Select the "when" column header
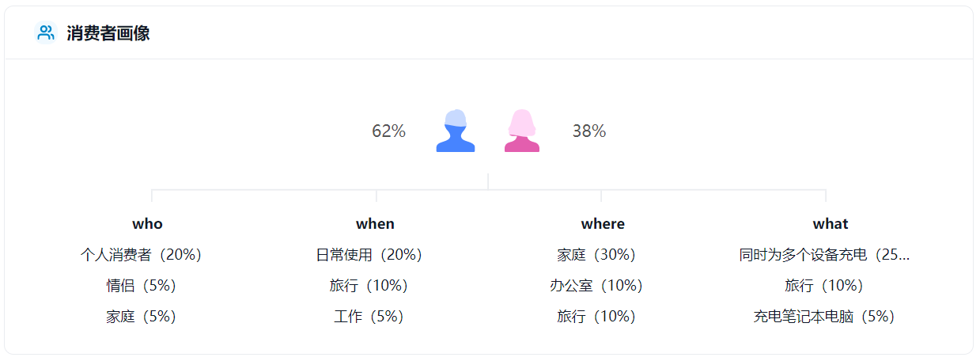 point(375,224)
